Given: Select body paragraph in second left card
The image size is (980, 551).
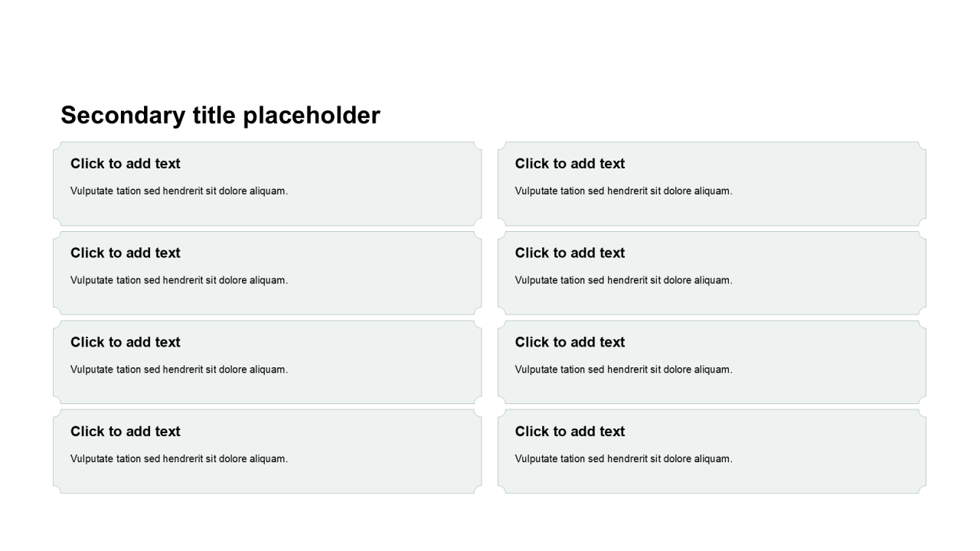Looking at the screenshot, I should [x=179, y=281].
